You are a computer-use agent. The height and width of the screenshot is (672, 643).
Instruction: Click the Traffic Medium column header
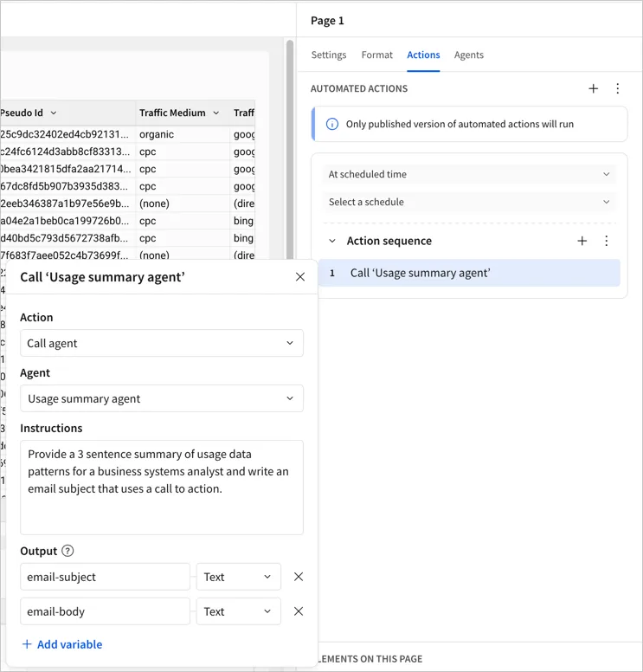[x=183, y=113]
